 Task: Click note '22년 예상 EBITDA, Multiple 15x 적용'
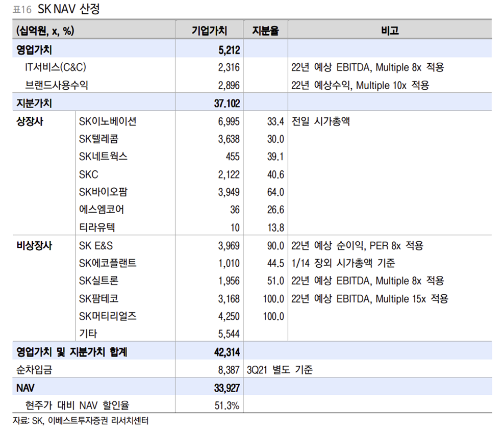(x=370, y=299)
